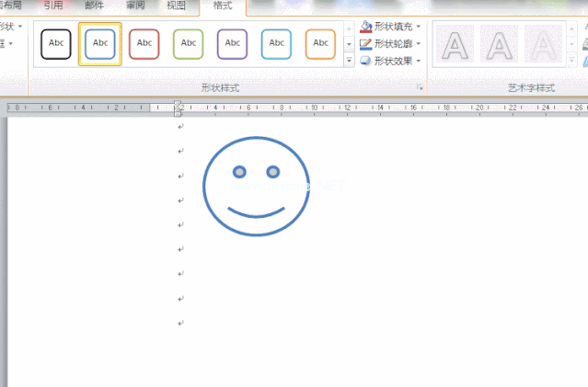Select the blue outline Abc shape style
The width and height of the screenshot is (588, 387).
[x=100, y=43]
